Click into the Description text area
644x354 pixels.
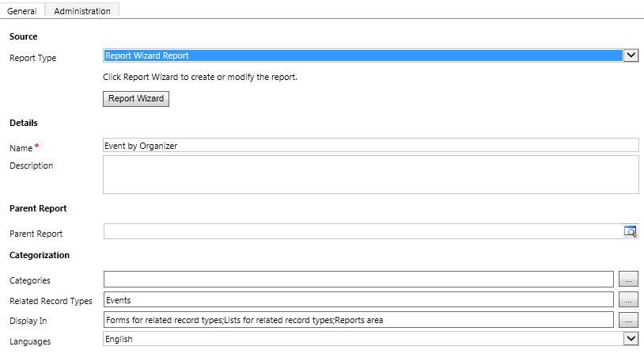(x=370, y=174)
